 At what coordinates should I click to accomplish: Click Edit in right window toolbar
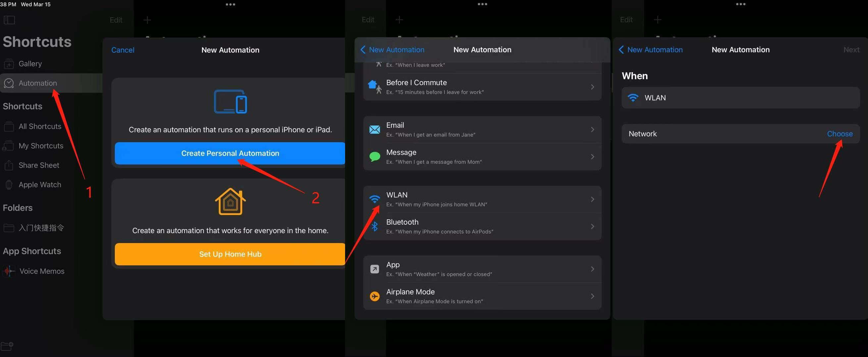point(626,20)
